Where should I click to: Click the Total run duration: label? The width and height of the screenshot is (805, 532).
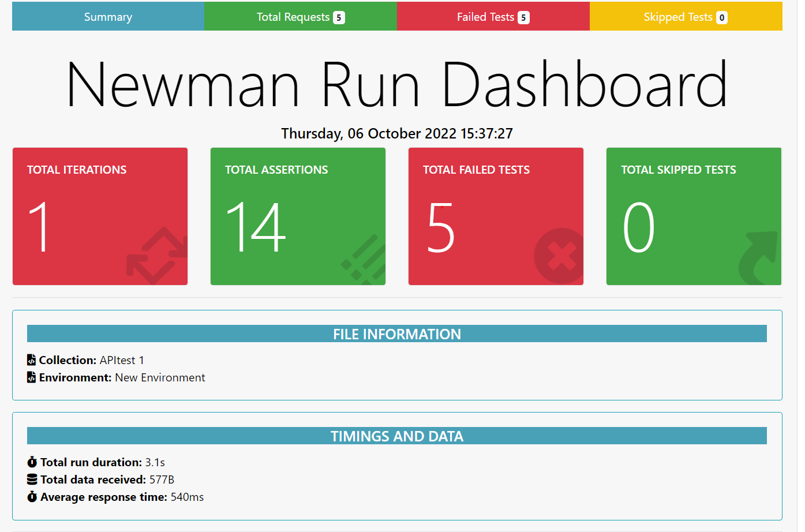[x=91, y=462]
